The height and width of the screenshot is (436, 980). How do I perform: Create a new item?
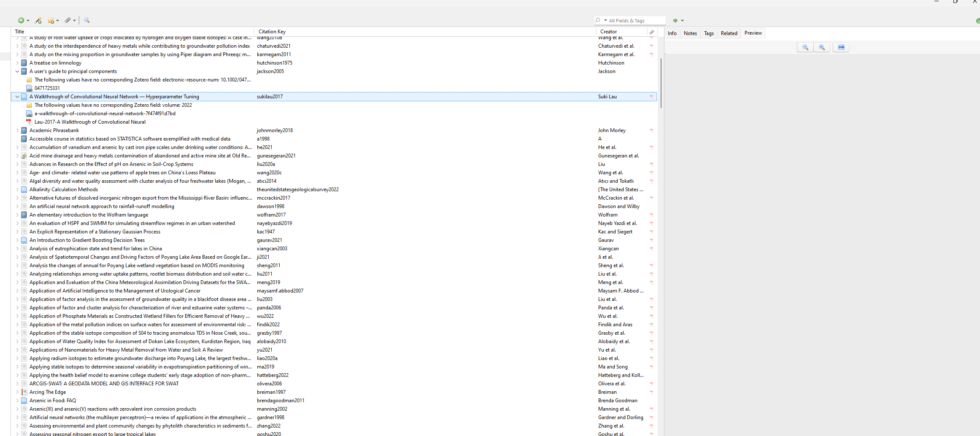[21, 20]
